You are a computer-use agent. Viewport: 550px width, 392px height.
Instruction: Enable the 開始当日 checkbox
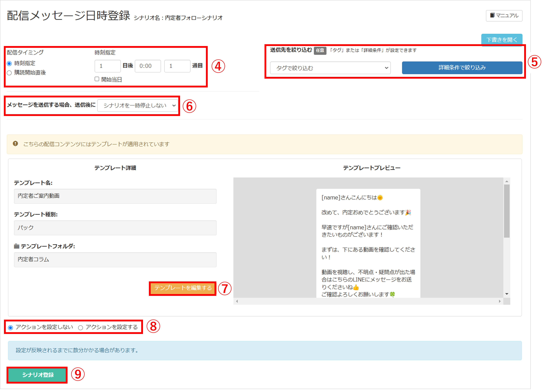pos(97,79)
